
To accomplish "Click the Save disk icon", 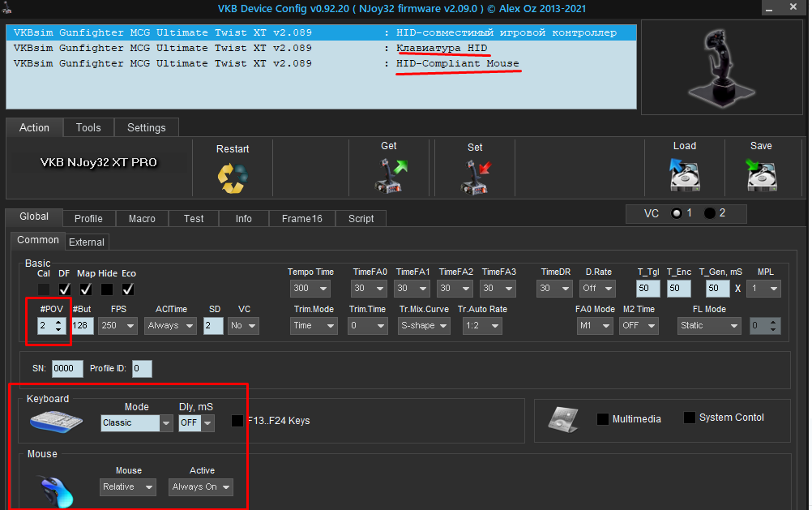I will coord(761,174).
